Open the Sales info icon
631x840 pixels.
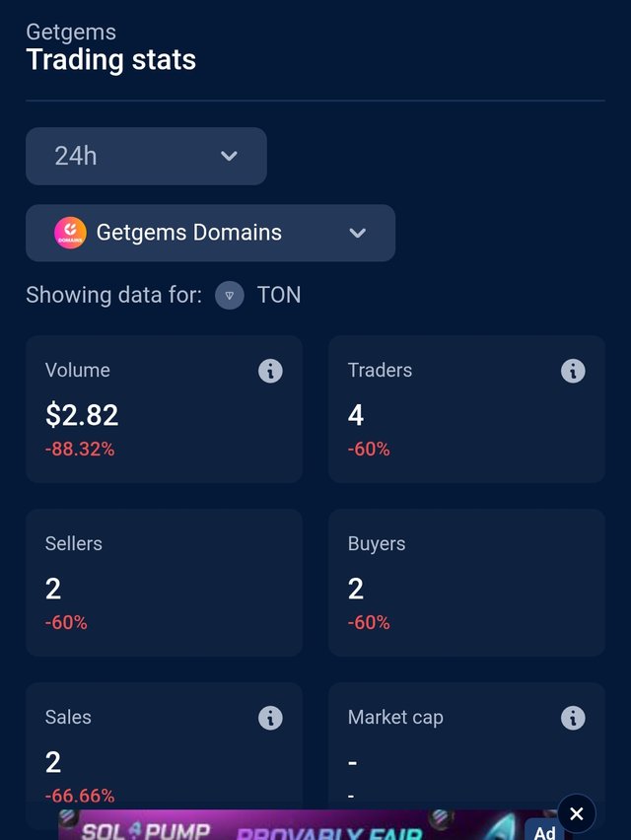(270, 718)
